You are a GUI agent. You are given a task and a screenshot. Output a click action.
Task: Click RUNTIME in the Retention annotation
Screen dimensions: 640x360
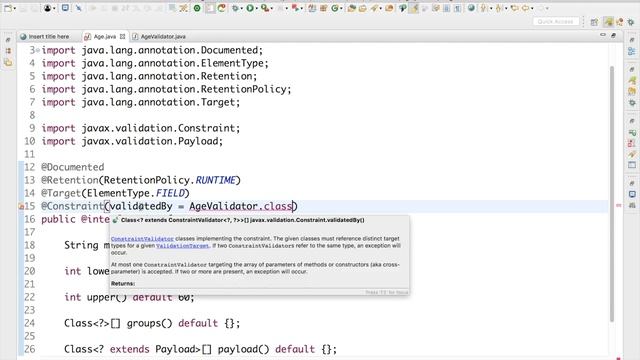(216, 180)
